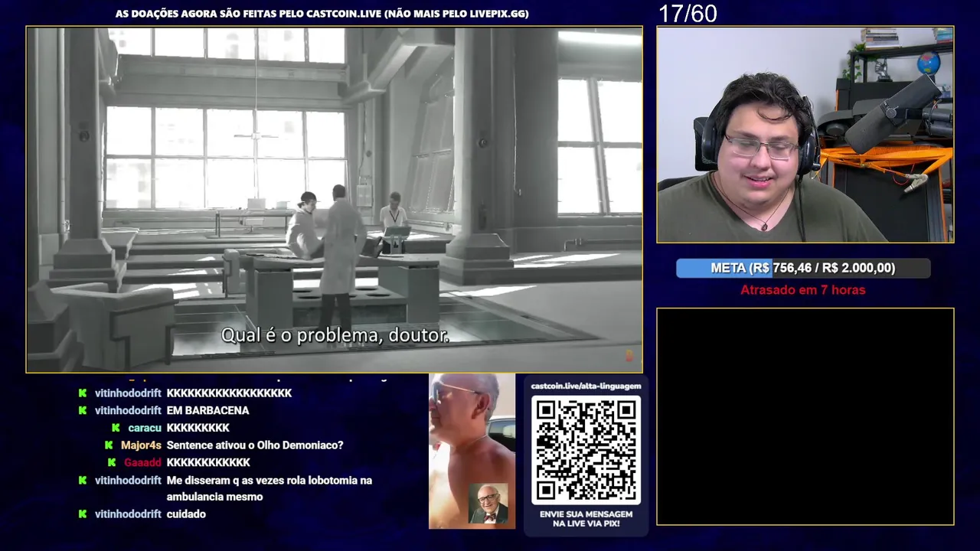Select username Gaaadd in chat
Screen dimensions: 980x551
pyautogui.click(x=142, y=462)
